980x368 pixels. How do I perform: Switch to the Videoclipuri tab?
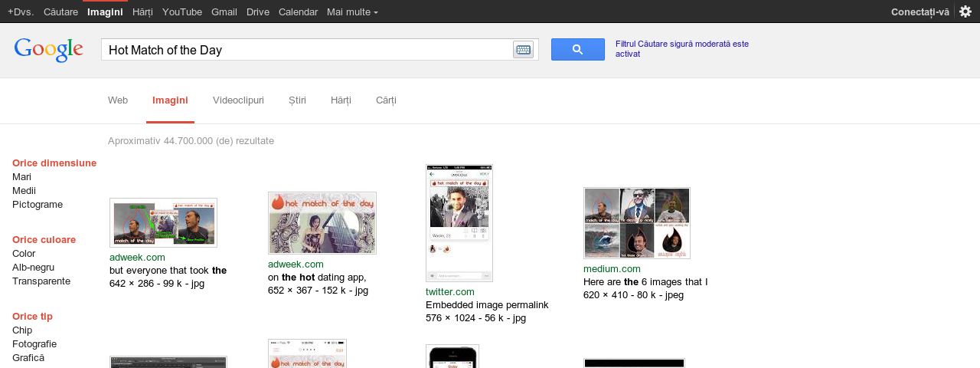click(238, 100)
